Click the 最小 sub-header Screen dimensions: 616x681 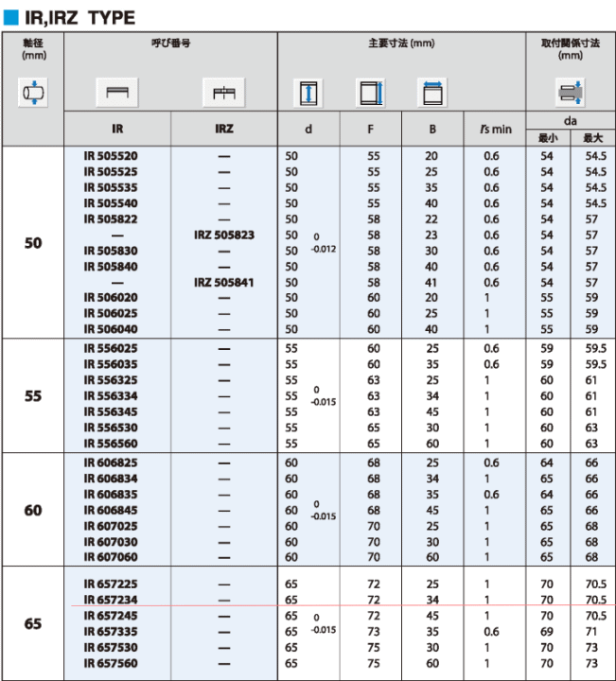[548, 138]
